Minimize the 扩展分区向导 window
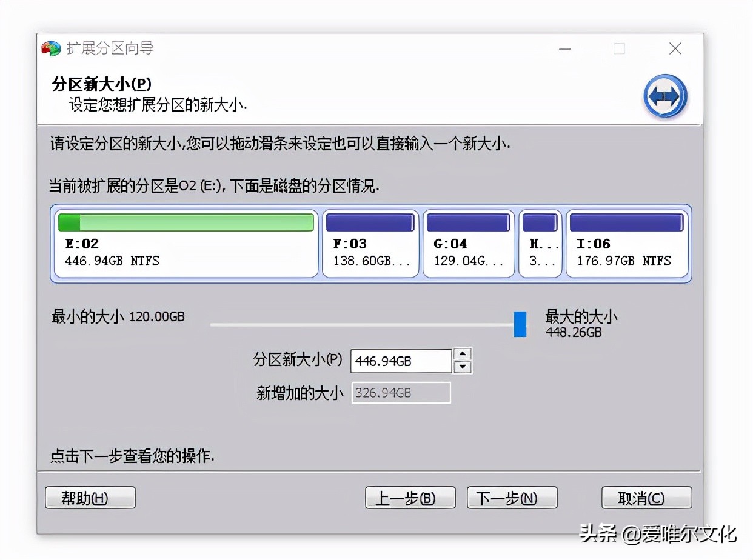 coord(564,48)
